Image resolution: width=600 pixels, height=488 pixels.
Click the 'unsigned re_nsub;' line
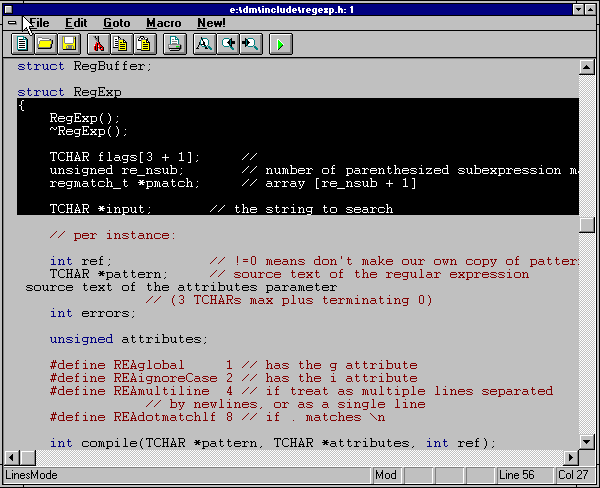click(117, 170)
